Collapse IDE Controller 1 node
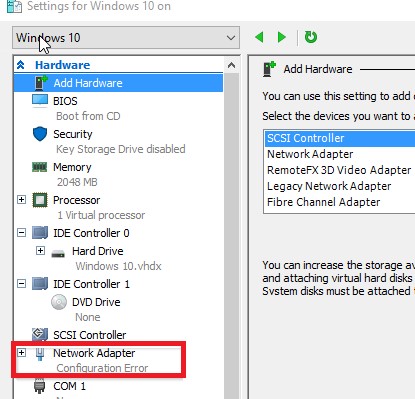The width and height of the screenshot is (415, 399). 21,284
